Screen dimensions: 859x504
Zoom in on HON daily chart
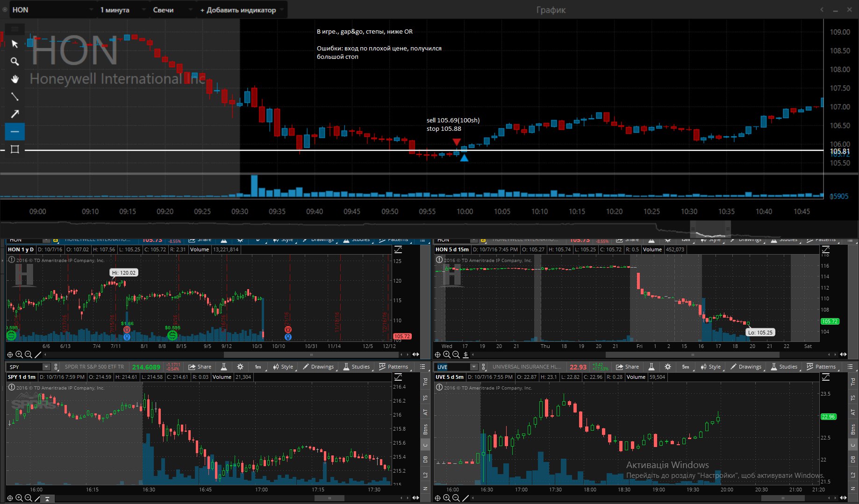point(19,355)
